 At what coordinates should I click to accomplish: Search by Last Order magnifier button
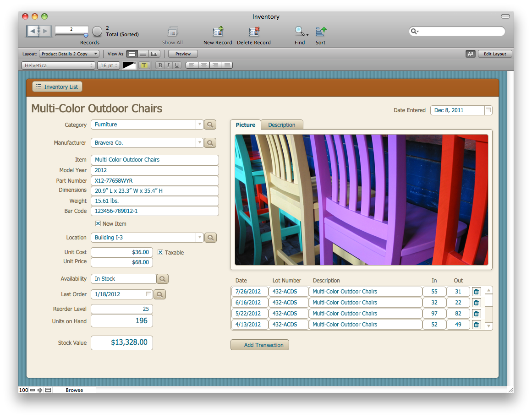click(160, 294)
